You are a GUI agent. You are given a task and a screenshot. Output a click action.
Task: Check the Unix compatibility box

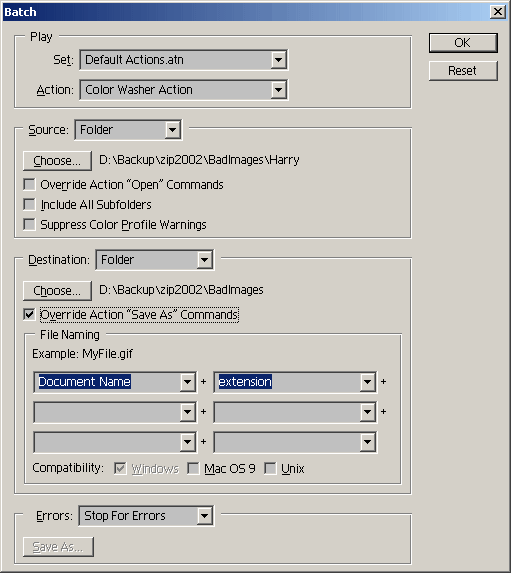click(270, 468)
